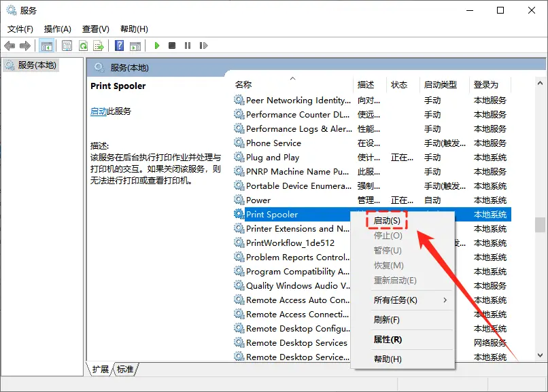548x392 pixels.
Task: Click the Help question mark toolbar icon
Action: click(119, 46)
